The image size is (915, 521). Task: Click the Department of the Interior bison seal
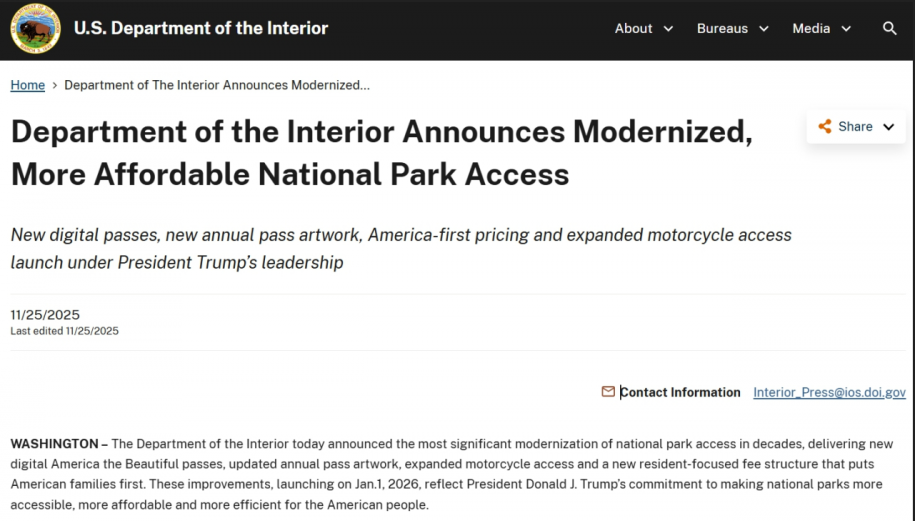36,29
